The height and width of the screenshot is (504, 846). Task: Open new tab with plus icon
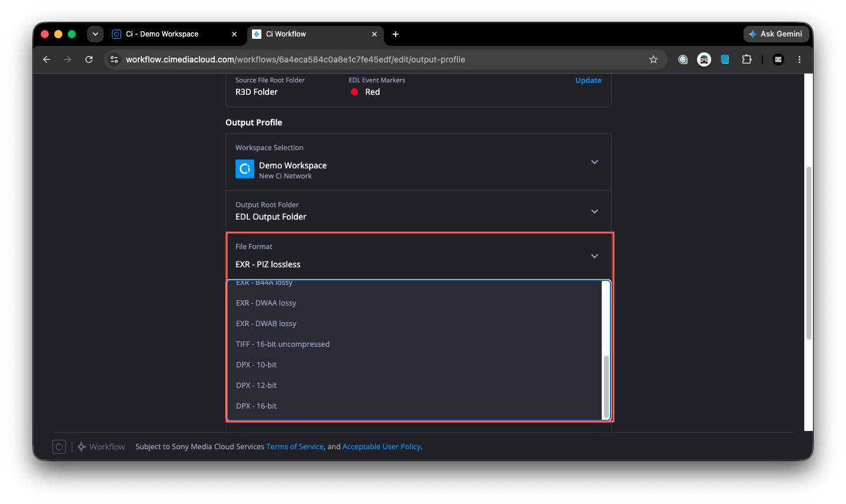tap(396, 34)
